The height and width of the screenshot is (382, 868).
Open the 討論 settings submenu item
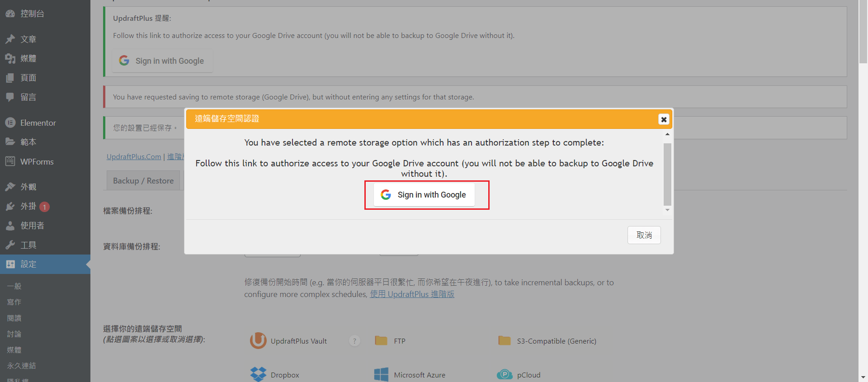(x=14, y=334)
